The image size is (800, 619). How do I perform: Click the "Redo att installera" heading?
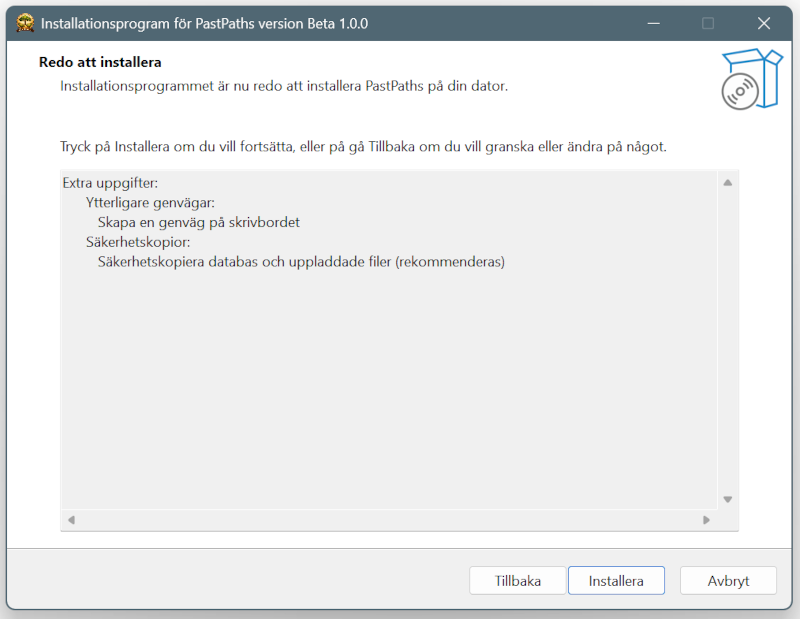coord(100,62)
